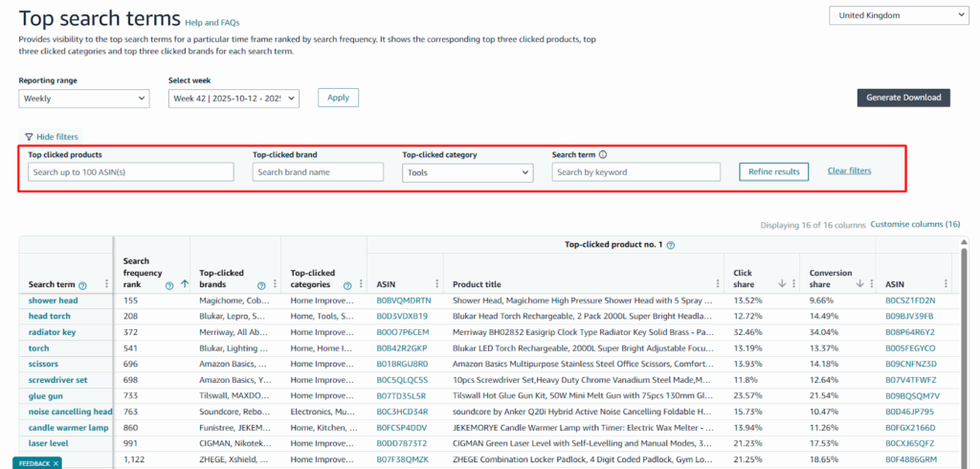Open the Select week dropdown
Image resolution: width=980 pixels, height=469 pixels.
click(234, 98)
